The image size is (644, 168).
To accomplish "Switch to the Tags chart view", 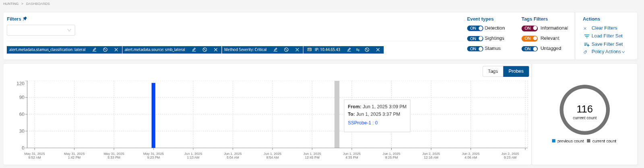I will [x=493, y=71].
